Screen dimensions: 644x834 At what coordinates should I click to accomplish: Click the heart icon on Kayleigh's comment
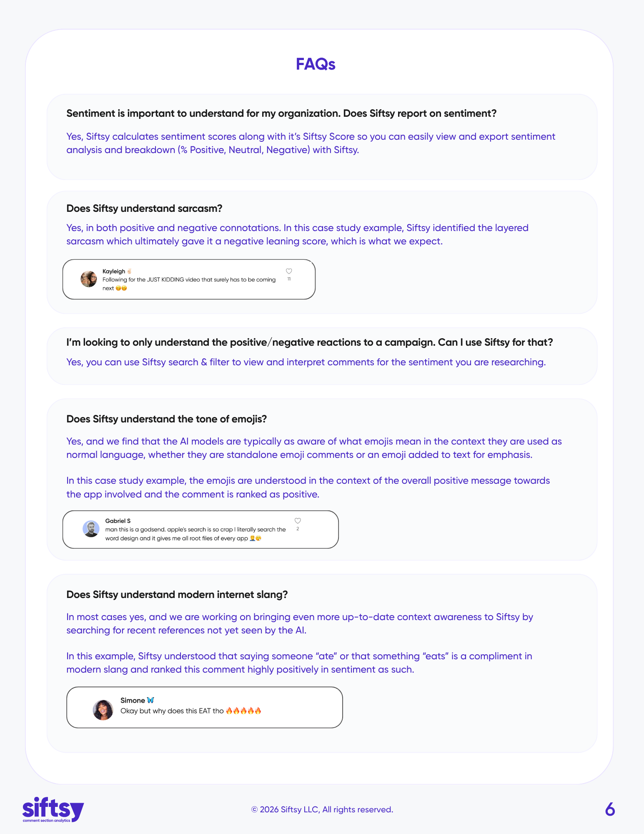coord(289,271)
